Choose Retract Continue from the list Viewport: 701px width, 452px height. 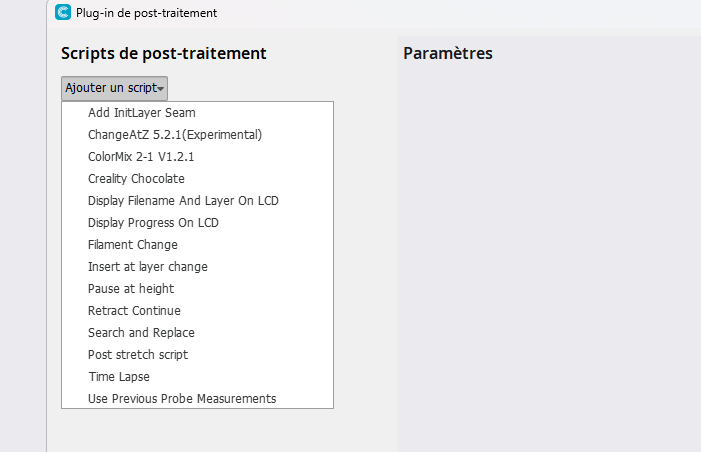click(x=197, y=310)
